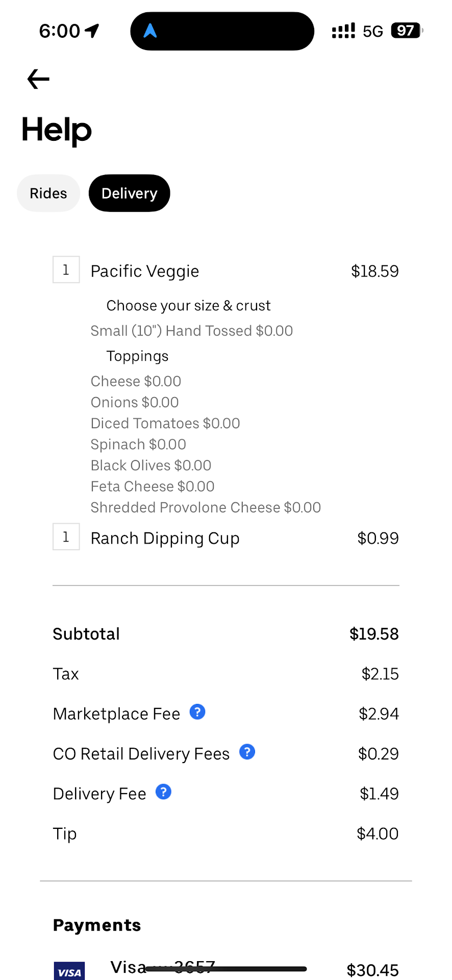
Task: Tap the 6:00 clock in status bar
Action: 60,31
